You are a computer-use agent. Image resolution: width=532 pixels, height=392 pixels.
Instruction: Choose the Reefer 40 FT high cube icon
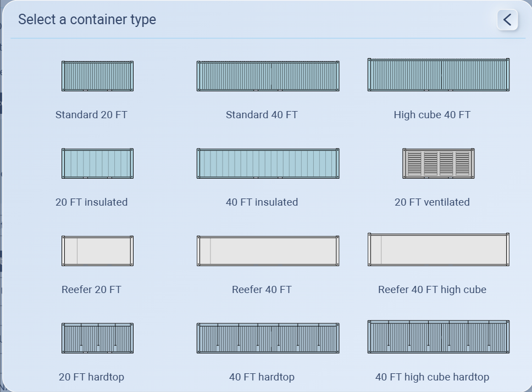click(x=438, y=250)
